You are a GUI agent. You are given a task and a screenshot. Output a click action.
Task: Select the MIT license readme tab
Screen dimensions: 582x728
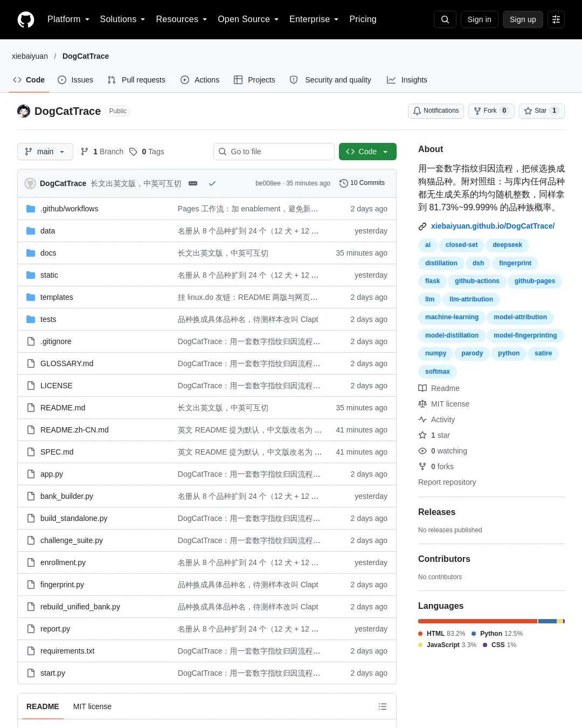(x=92, y=706)
